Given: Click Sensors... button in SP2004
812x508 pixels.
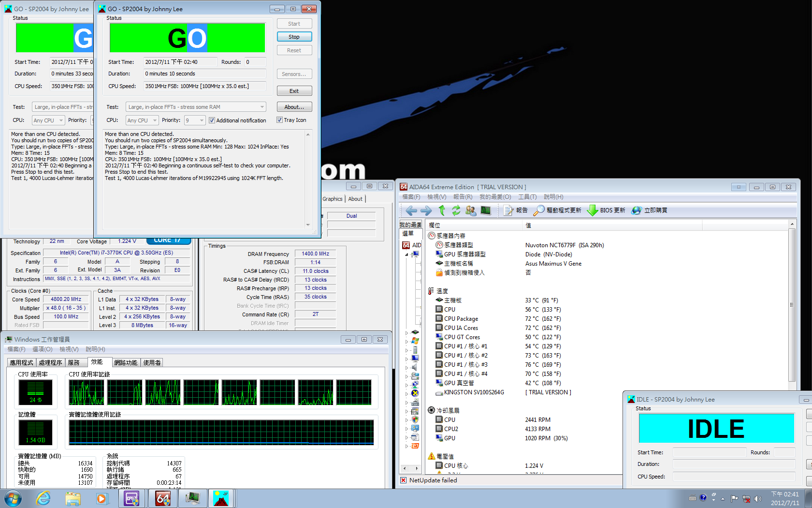Looking at the screenshot, I should (x=294, y=74).
